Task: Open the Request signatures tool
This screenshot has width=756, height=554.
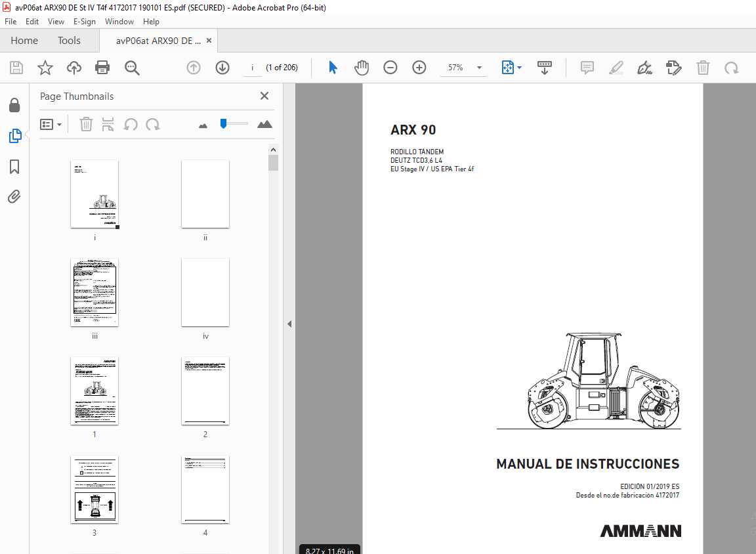Action: tap(673, 68)
